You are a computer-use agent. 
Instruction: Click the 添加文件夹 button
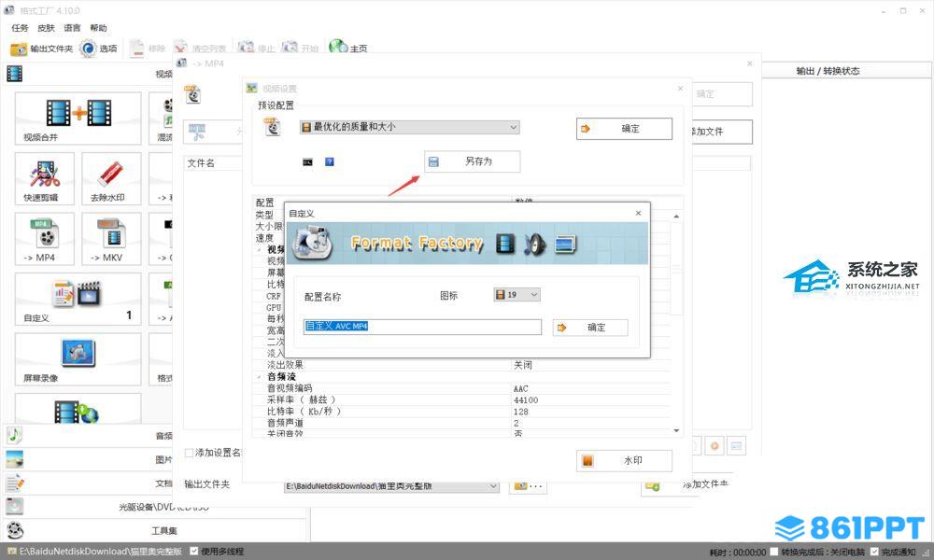[x=687, y=485]
